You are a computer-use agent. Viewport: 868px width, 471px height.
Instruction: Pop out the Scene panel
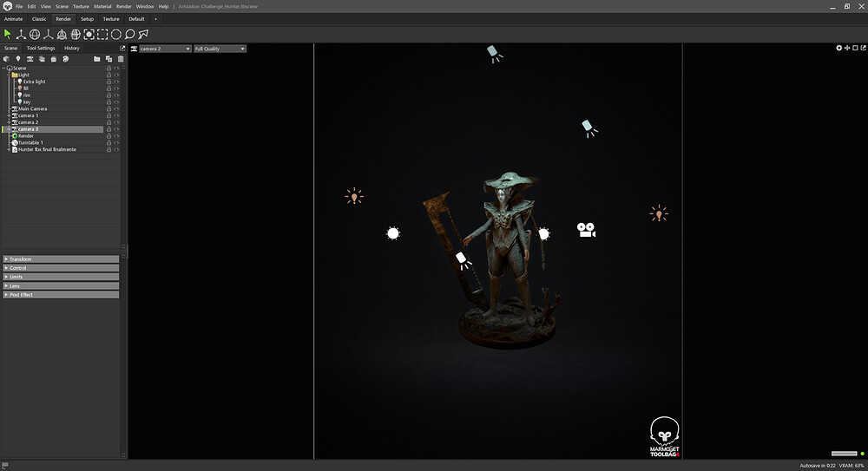point(122,49)
